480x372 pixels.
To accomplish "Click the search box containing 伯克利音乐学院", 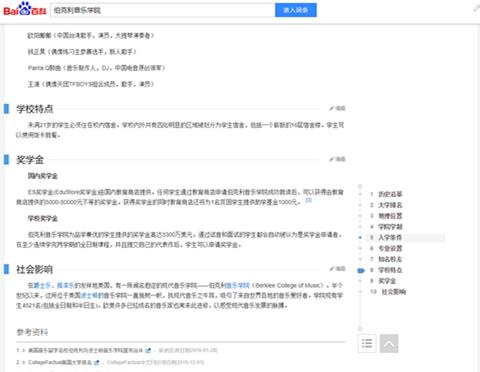I will [162, 10].
